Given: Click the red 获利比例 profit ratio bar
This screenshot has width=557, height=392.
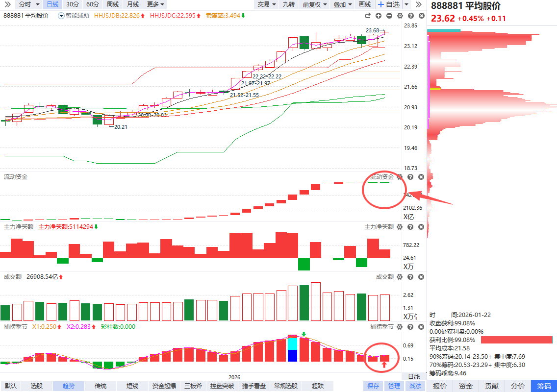Looking at the screenshot, I should click(516, 340).
